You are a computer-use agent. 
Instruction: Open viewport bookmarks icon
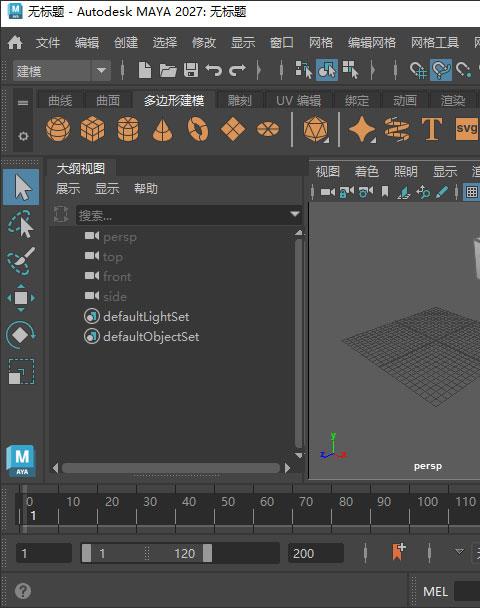coord(385,192)
